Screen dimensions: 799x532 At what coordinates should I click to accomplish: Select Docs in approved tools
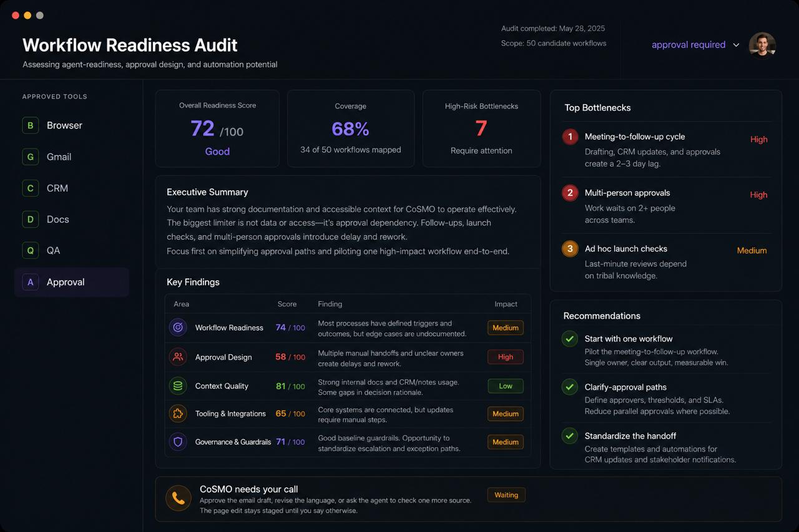(x=72, y=219)
